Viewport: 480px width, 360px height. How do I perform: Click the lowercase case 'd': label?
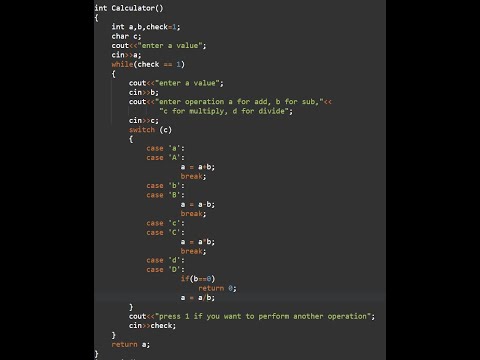click(165, 260)
